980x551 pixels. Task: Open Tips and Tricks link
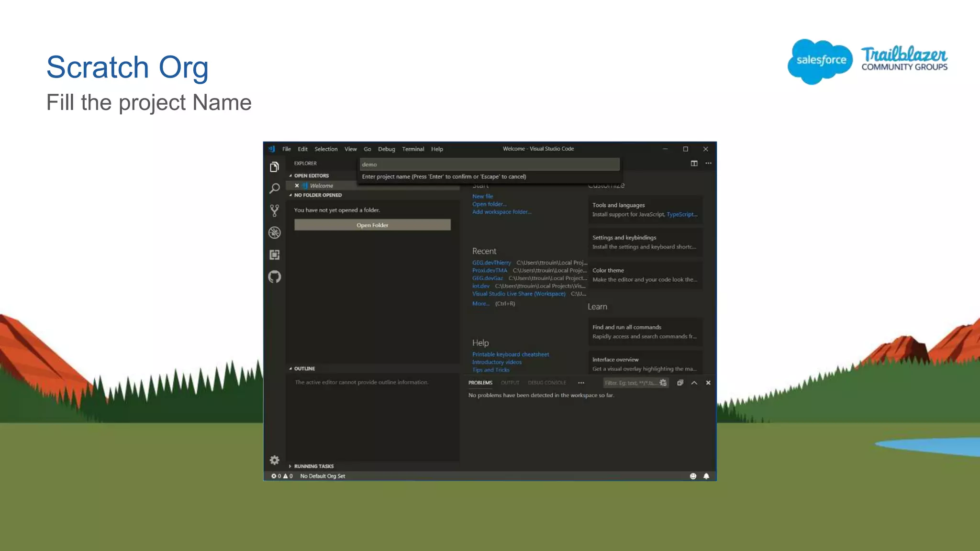click(490, 370)
